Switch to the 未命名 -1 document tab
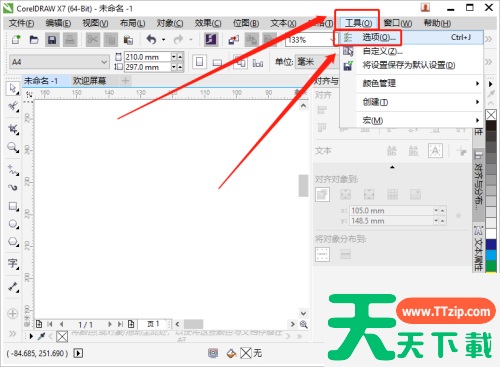Viewport: 500px width, 367px height. coord(41,81)
